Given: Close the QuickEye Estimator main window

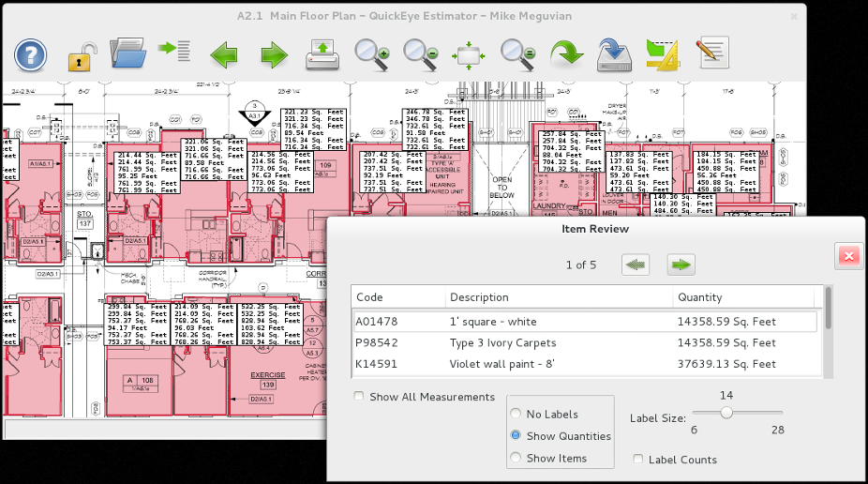Looking at the screenshot, I should [794, 17].
